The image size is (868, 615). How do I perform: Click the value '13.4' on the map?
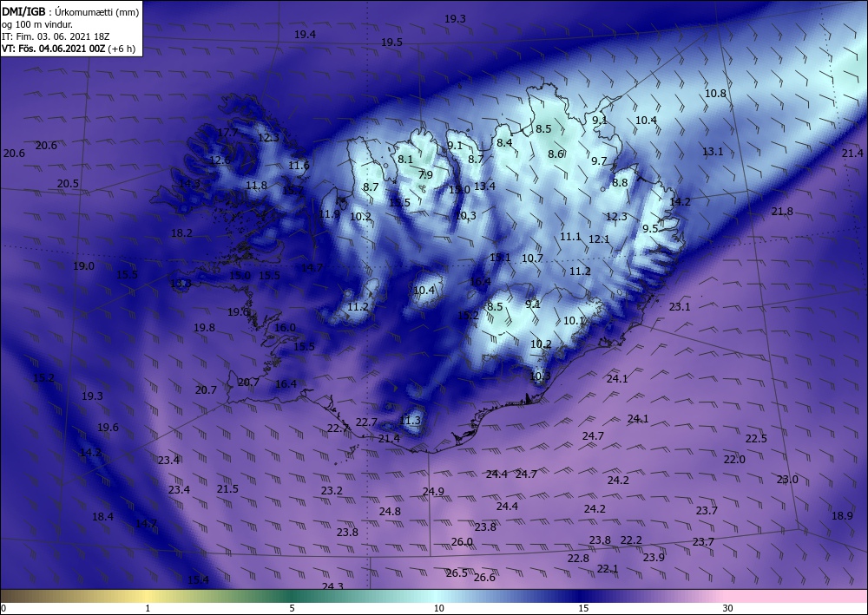(484, 186)
